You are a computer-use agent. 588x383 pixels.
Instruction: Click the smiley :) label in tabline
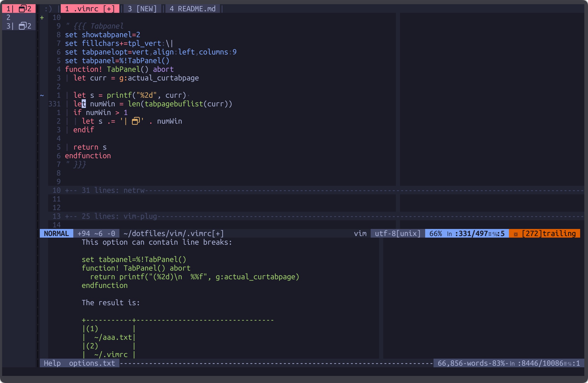coord(48,9)
